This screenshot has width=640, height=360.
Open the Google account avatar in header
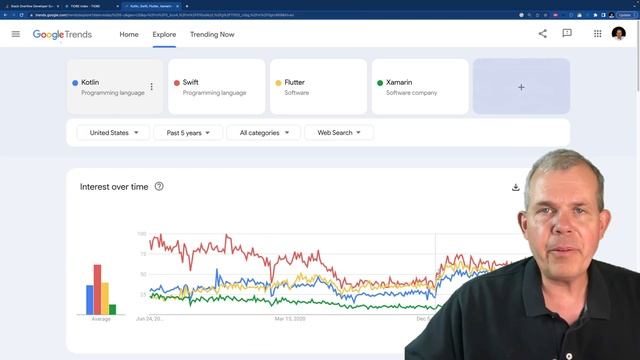point(619,33)
